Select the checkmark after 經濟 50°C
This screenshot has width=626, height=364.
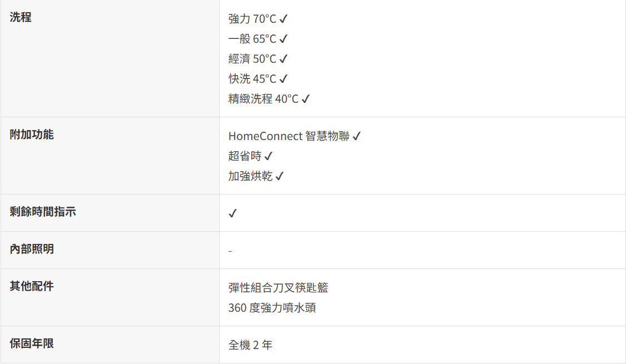click(283, 59)
